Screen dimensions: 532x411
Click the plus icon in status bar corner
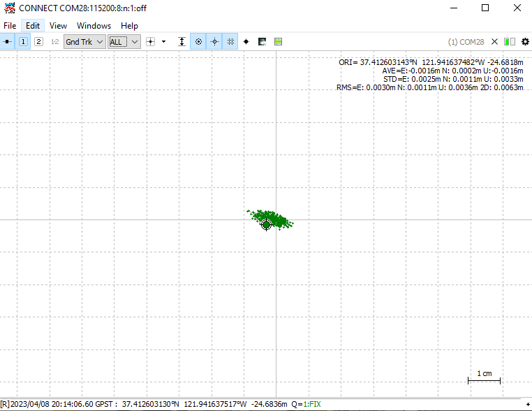(x=528, y=404)
